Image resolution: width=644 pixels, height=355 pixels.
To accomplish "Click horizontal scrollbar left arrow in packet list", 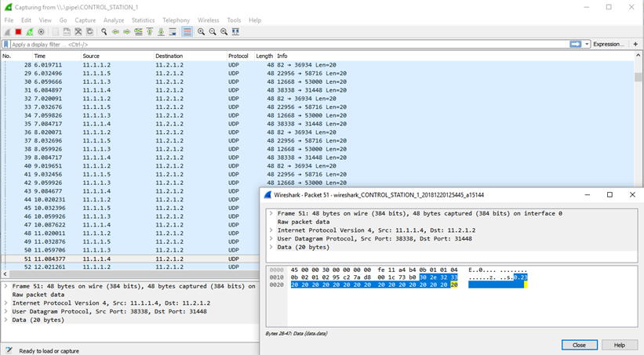I will click(5, 273).
